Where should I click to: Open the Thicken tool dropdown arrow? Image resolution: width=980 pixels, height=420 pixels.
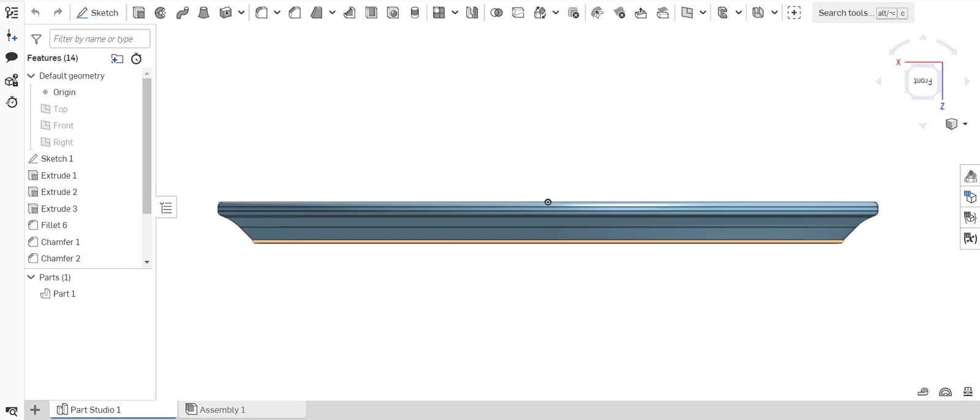click(x=241, y=13)
